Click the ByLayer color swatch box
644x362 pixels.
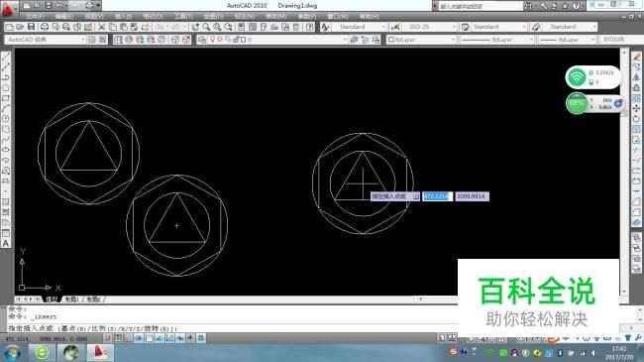(x=391, y=40)
